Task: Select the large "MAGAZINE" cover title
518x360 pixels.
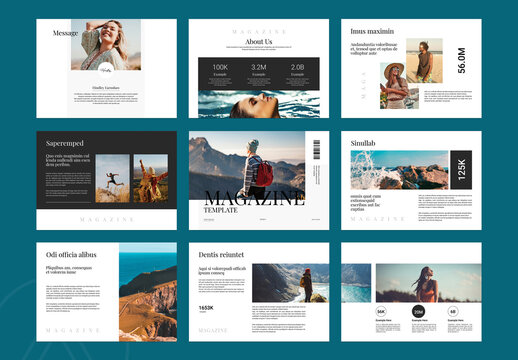Action: [x=254, y=198]
